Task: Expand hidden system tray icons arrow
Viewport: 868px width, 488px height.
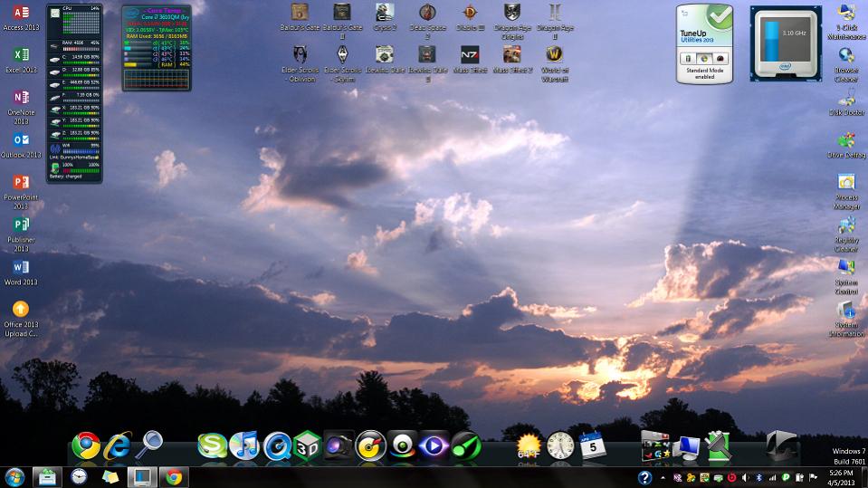Action: click(x=663, y=477)
